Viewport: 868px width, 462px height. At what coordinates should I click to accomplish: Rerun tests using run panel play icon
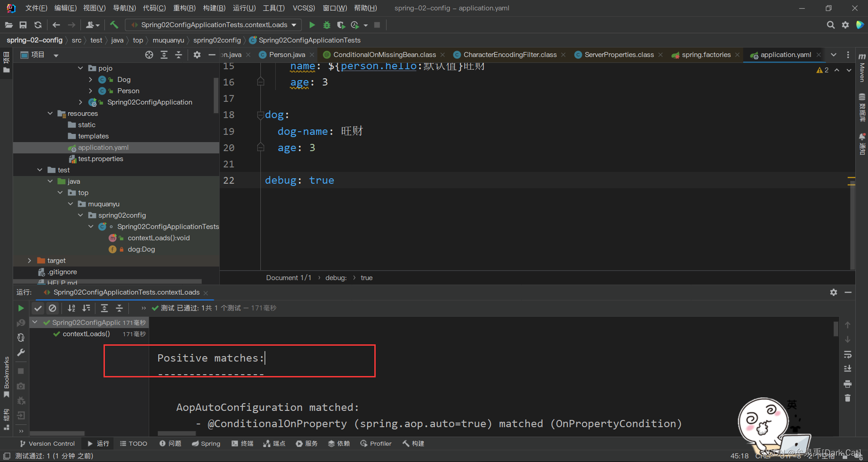(21, 308)
